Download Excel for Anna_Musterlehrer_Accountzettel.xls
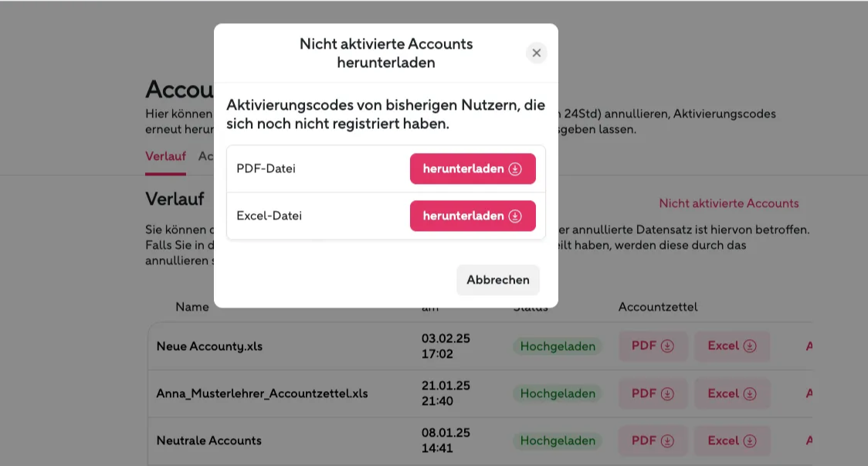The width and height of the screenshot is (868, 466). (732, 393)
